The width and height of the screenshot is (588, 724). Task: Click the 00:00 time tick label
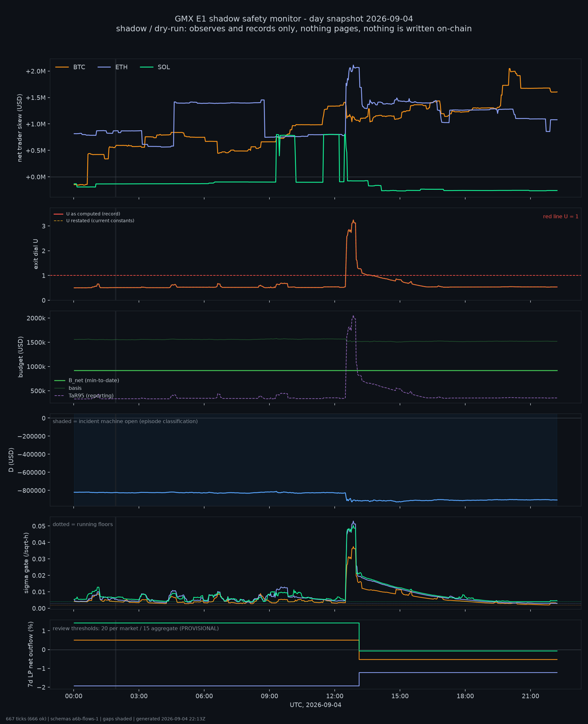[x=74, y=696]
